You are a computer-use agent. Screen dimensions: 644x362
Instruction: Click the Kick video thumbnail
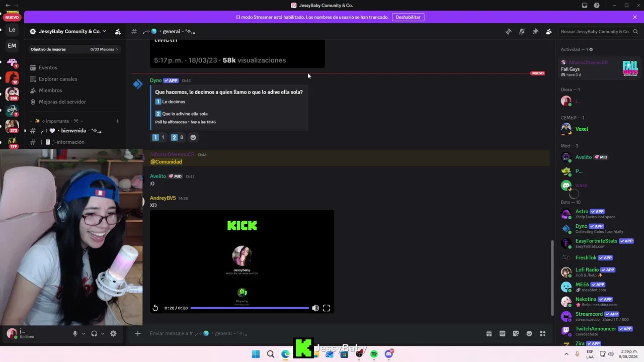pyautogui.click(x=242, y=261)
